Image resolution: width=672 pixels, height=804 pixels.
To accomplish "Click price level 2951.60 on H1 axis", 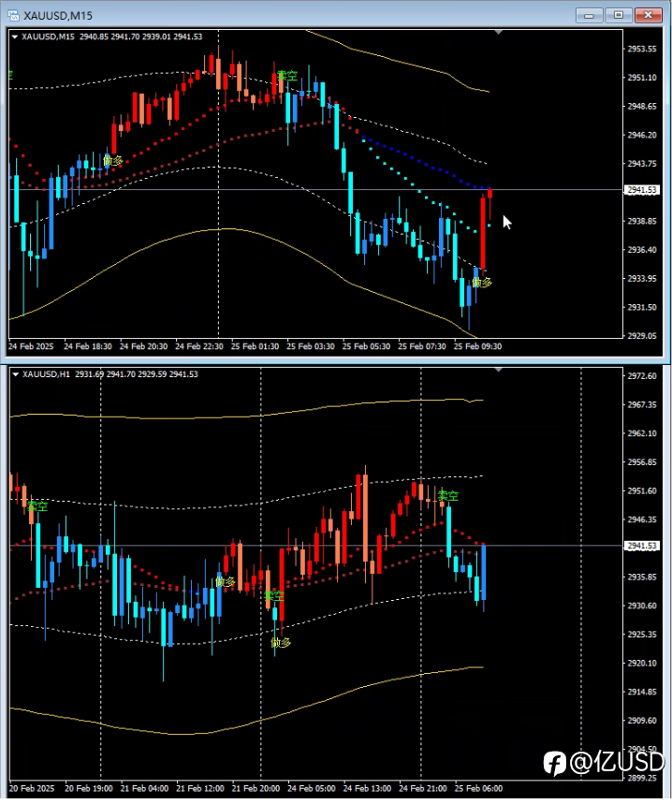I will click(x=642, y=490).
